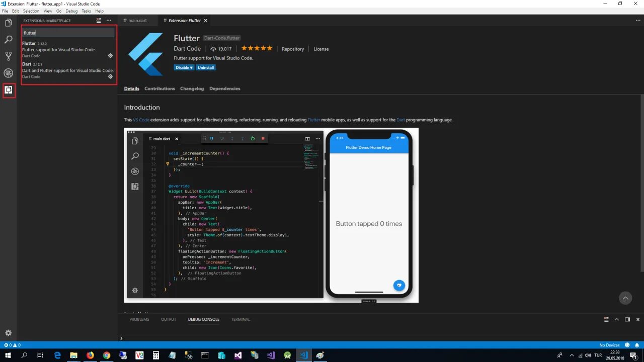Follow the VS Code link in Introduction
Viewport: 644px width, 362px height.
[x=141, y=120]
